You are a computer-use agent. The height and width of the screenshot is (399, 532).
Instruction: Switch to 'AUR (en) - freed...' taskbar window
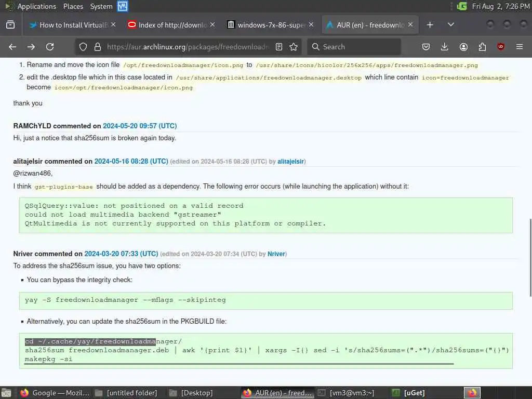(277, 393)
